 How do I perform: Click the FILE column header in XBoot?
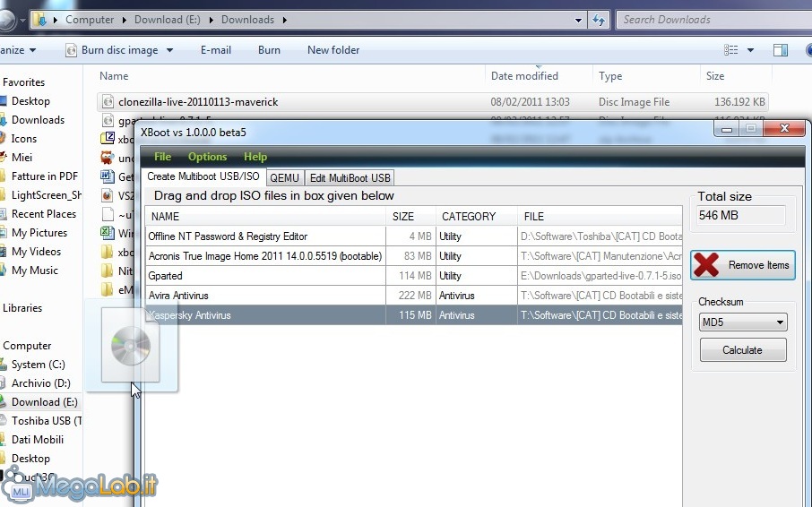[x=600, y=216]
